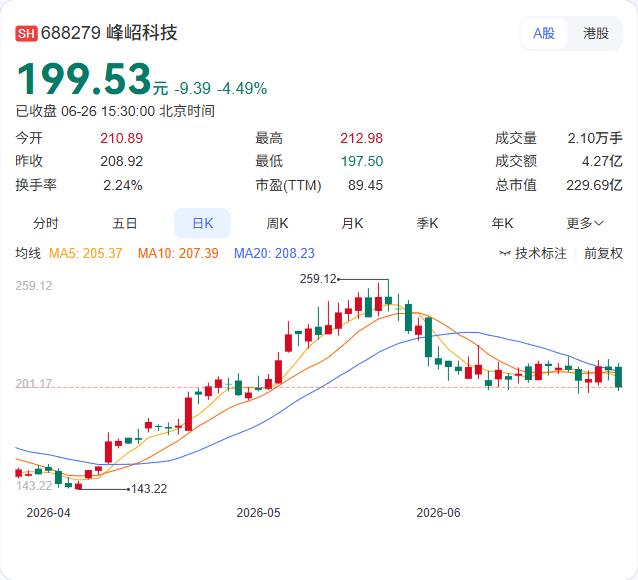Expand the 更多 chart period dropdown
Image resolution: width=638 pixels, height=580 pixels.
[585, 223]
